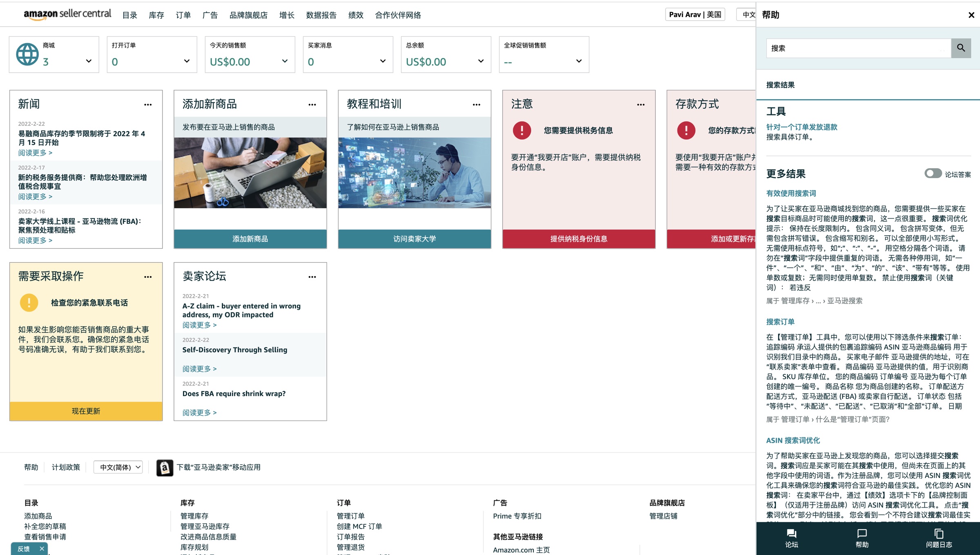980x555 pixels.
Task: Read more on A-Z claim forum post
Action: pos(199,325)
